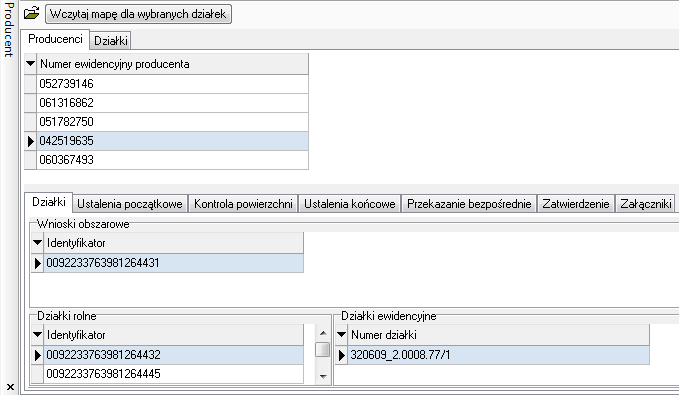Open dropdown arrow in Wnioski obszarowe header
This screenshot has height=395, width=679.
(x=37, y=243)
